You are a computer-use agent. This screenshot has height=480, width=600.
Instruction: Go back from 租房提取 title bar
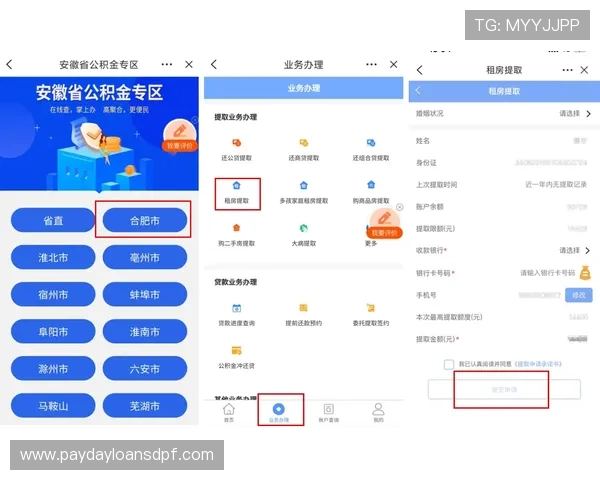[420, 70]
